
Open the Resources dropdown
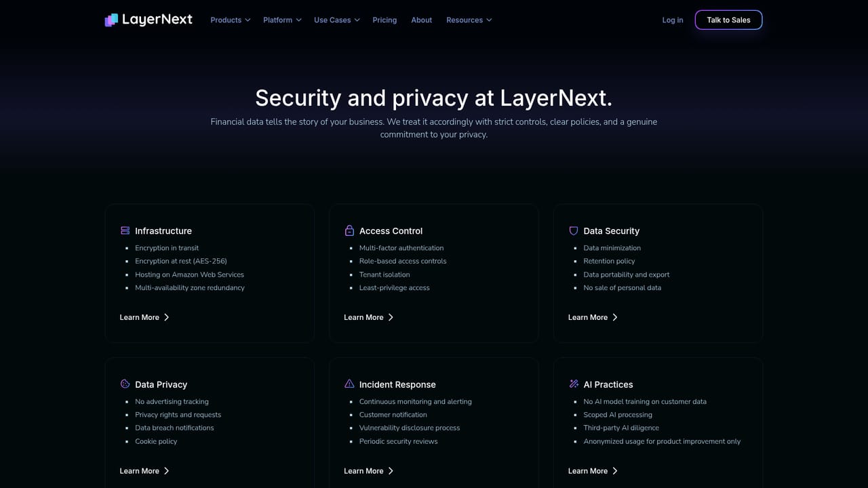469,20
